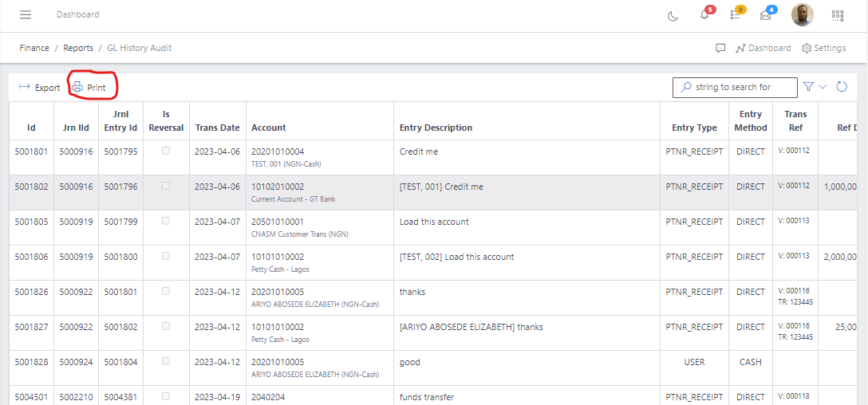Click 'funds transfer' entry description
Screen dimensions: 868x405
427,397
